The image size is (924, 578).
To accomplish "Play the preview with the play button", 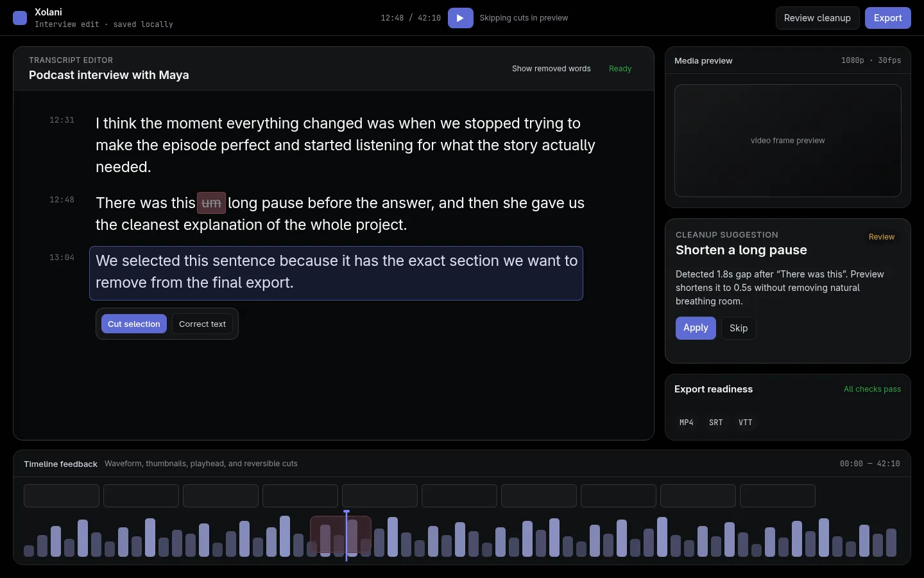I will coord(460,18).
